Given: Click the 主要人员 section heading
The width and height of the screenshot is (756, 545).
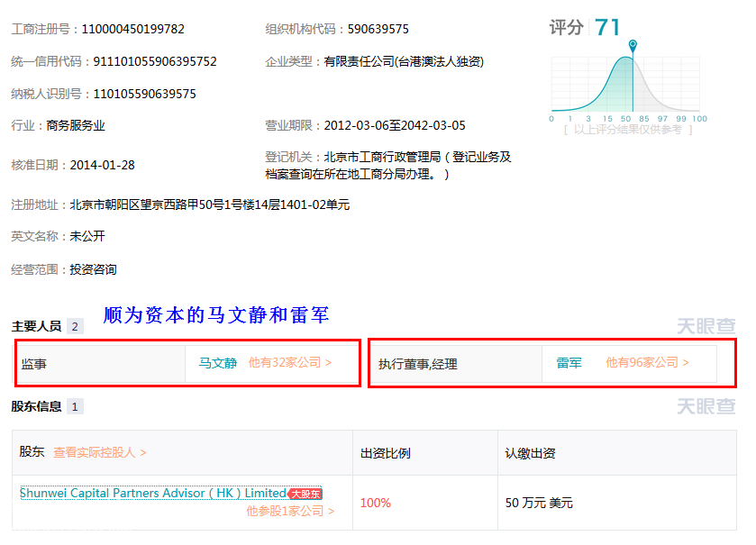Looking at the screenshot, I should (37, 327).
